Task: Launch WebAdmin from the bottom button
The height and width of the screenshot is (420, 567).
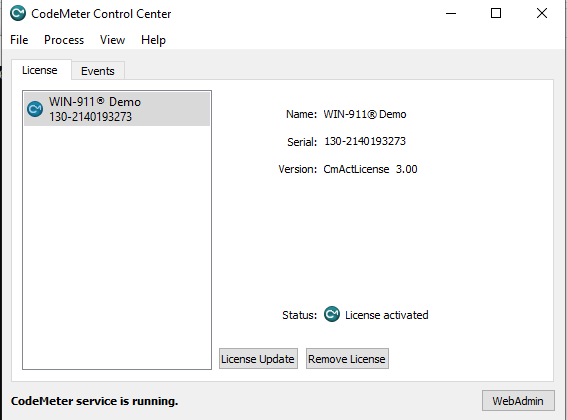Action: pyautogui.click(x=518, y=400)
